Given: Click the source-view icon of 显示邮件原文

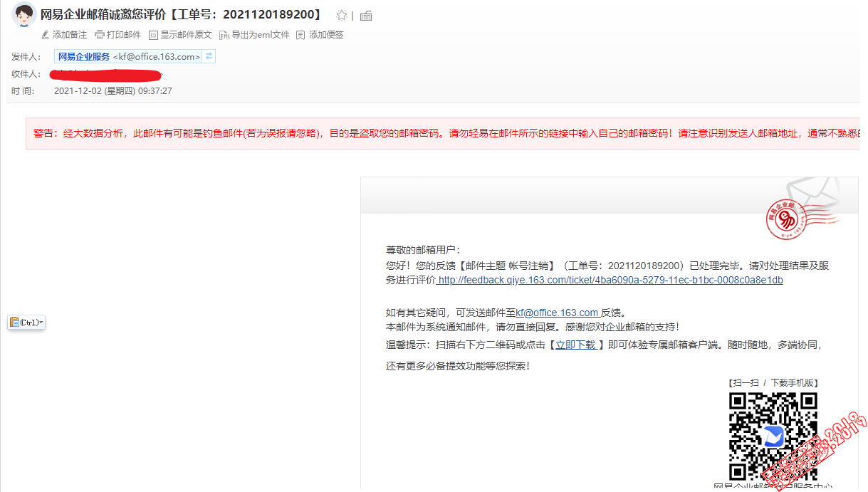Looking at the screenshot, I should [153, 35].
